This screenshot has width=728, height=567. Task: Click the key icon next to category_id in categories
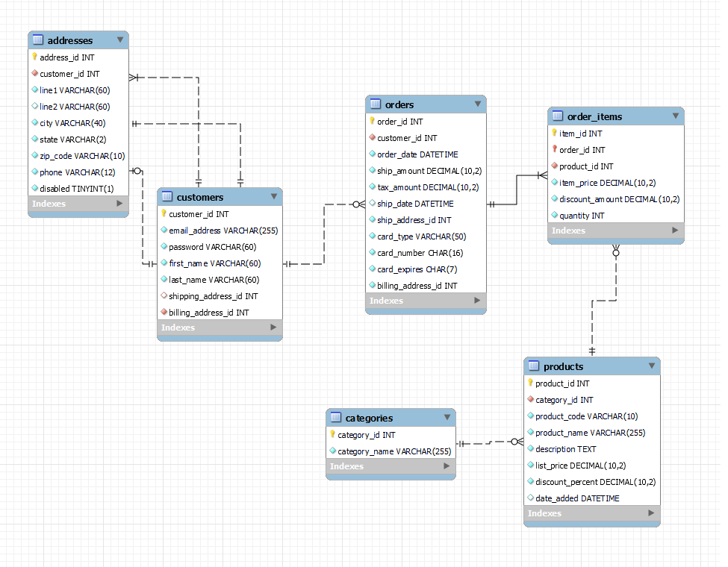click(x=334, y=433)
